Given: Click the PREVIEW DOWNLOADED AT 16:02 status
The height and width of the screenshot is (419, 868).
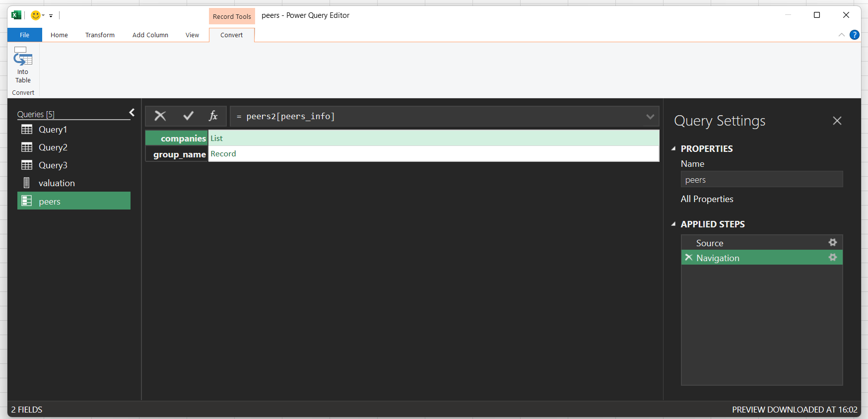Looking at the screenshot, I should [795, 410].
